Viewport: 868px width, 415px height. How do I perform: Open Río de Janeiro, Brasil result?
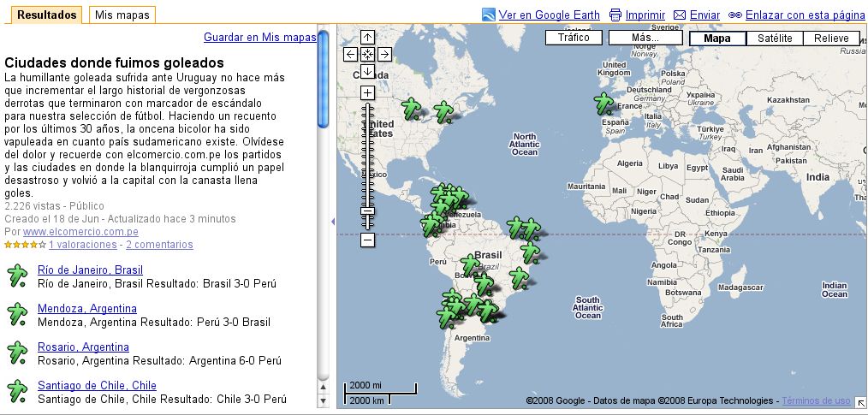90,270
